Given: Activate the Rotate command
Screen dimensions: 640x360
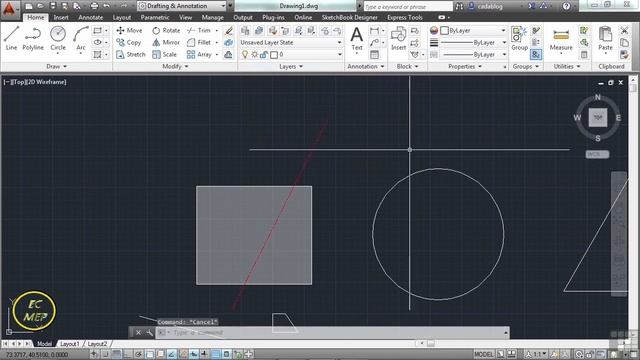Looking at the screenshot, I should tap(166, 30).
